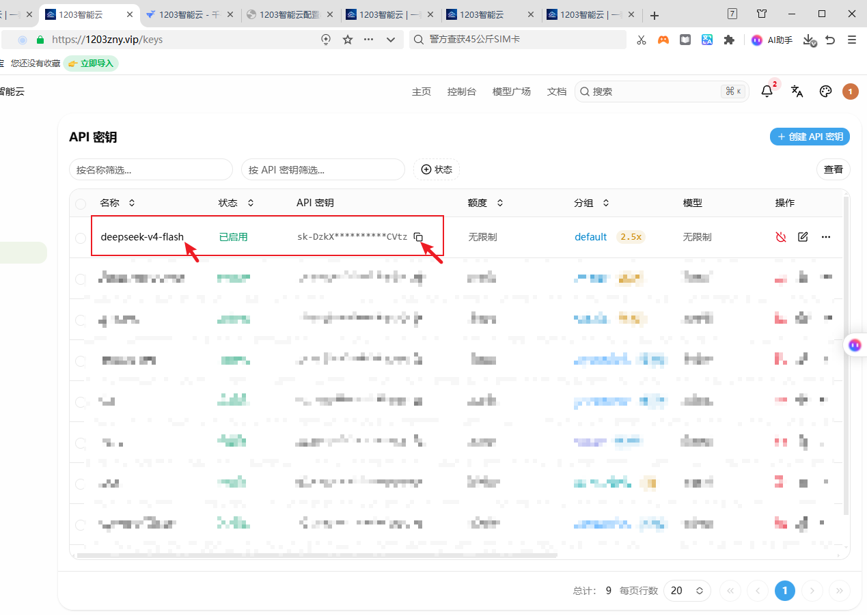Open more actions for deepseek-v4-flash
Image resolution: width=867 pixels, height=616 pixels.
tap(826, 237)
